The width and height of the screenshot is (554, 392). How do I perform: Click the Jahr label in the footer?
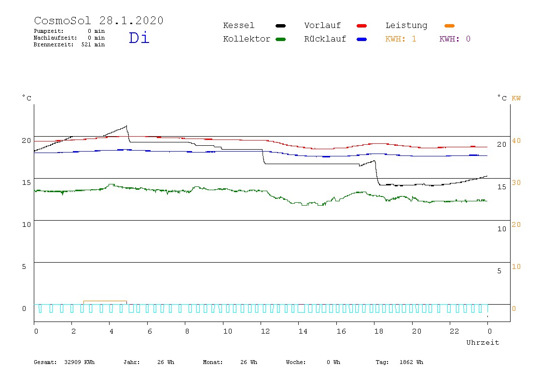pyautogui.click(x=131, y=362)
